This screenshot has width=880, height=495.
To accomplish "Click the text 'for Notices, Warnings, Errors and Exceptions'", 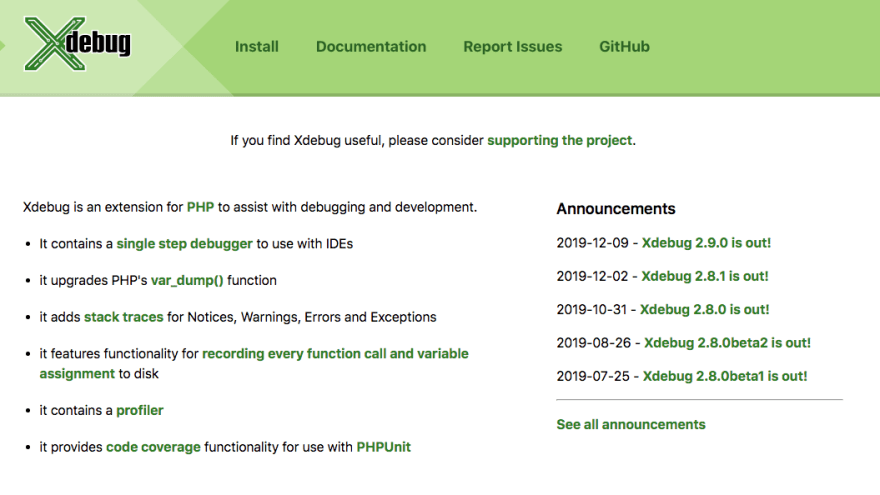I will coord(302,317).
